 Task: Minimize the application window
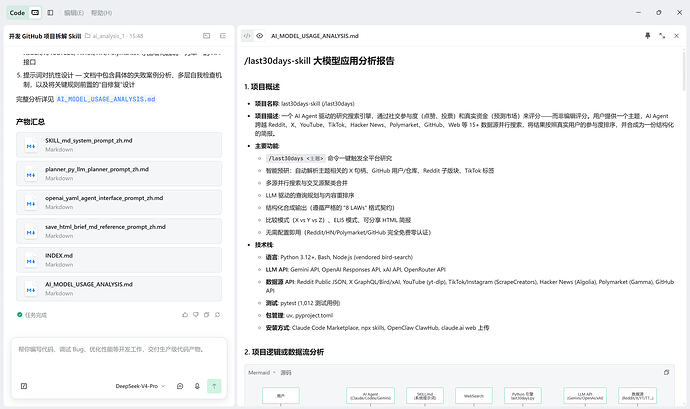pyautogui.click(x=638, y=13)
